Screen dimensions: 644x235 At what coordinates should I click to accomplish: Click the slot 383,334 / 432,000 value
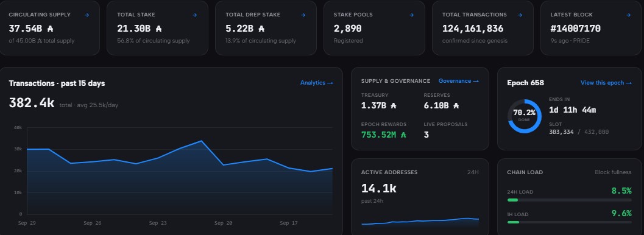(579, 132)
